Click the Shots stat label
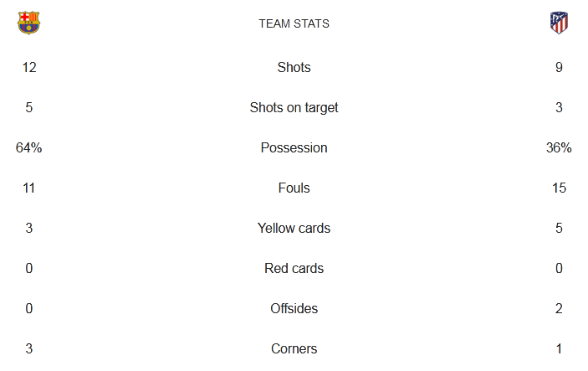588x371 pixels. (x=294, y=67)
